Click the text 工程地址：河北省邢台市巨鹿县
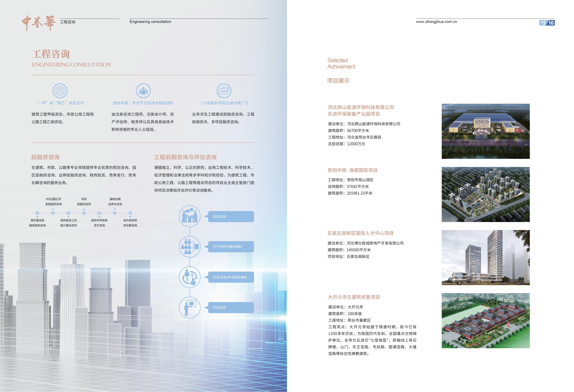Screen dimensions: 574x392 point(354,137)
